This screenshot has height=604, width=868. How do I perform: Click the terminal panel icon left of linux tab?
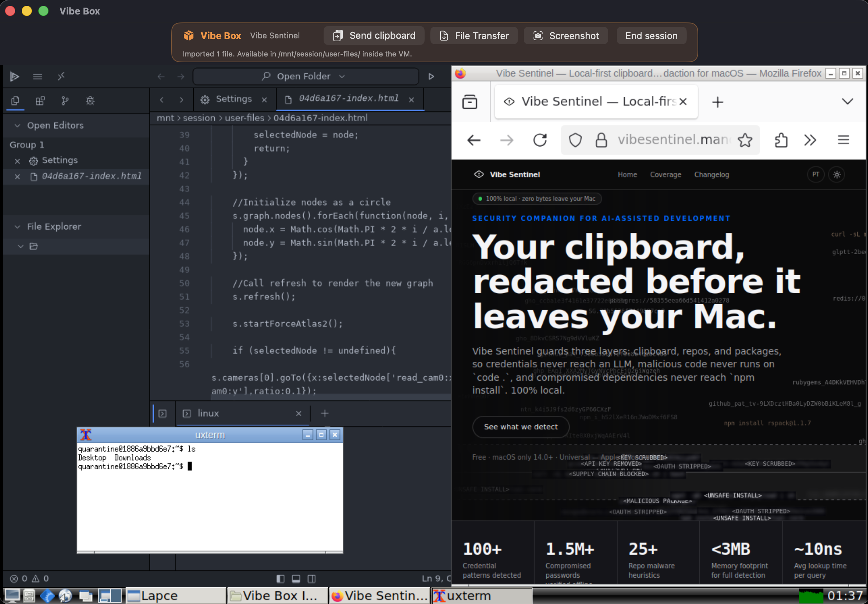tap(163, 414)
